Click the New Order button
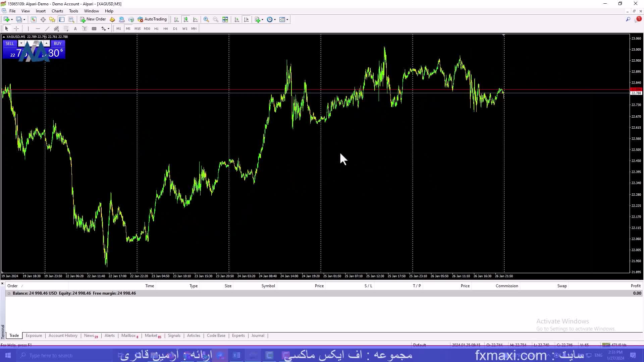 [93, 19]
